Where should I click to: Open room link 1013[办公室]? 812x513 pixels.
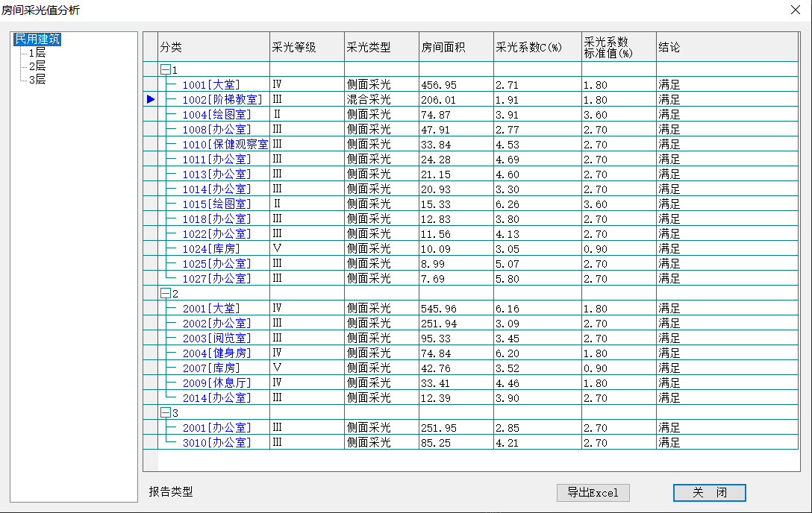tap(216, 174)
